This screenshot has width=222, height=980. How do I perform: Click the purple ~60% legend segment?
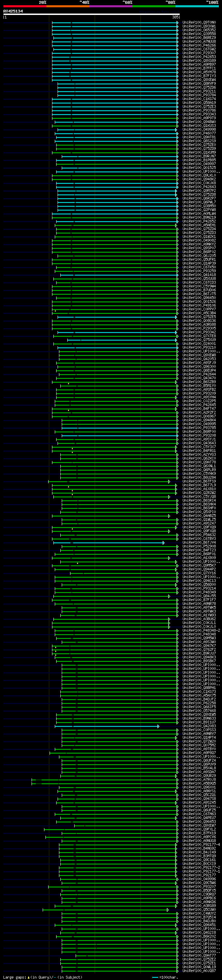point(111,7)
